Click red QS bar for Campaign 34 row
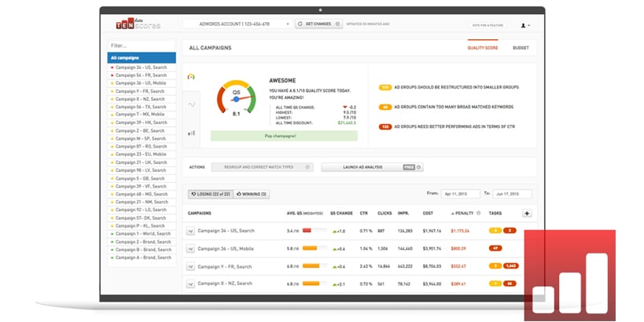This screenshot has width=644, height=322. (307, 231)
